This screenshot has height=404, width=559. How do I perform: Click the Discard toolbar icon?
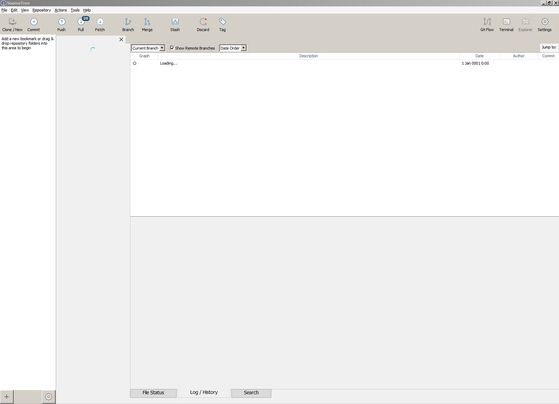pos(203,25)
